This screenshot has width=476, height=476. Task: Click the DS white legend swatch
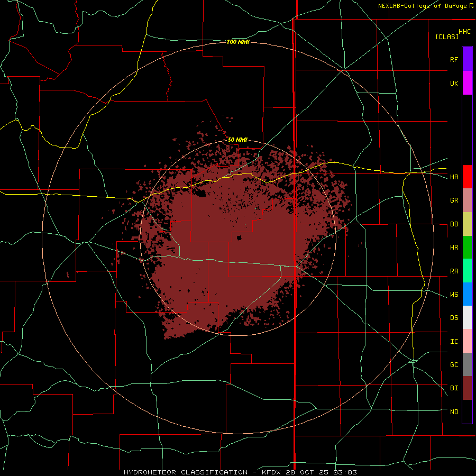(x=467, y=317)
